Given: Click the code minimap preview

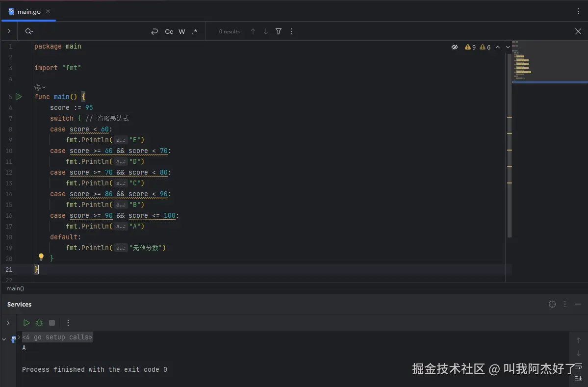Looking at the screenshot, I should tap(550, 61).
